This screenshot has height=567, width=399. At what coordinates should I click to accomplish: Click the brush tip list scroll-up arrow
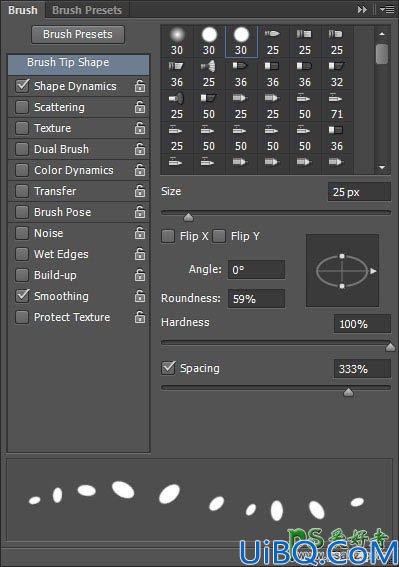(382, 34)
